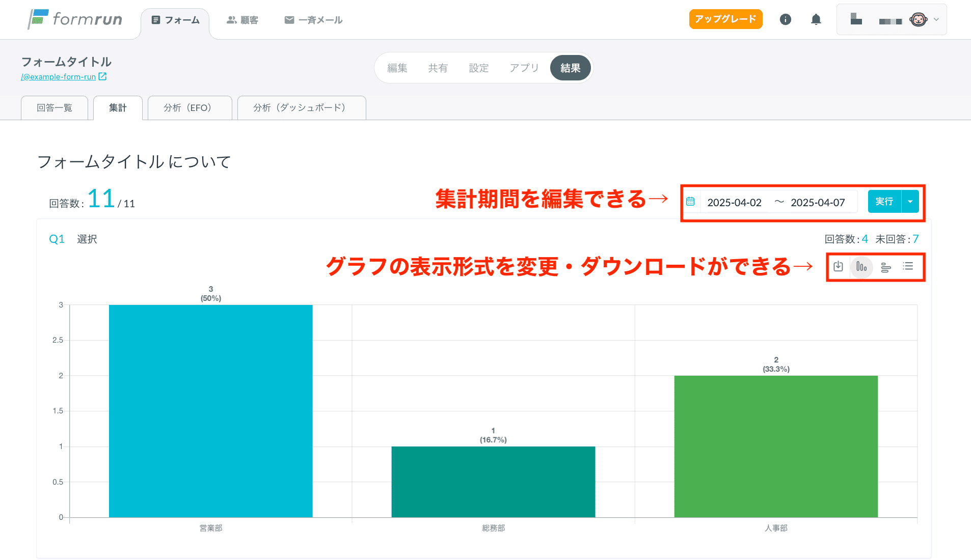The image size is (971, 560).
Task: Open form in new tab via external link icon
Action: [103, 76]
